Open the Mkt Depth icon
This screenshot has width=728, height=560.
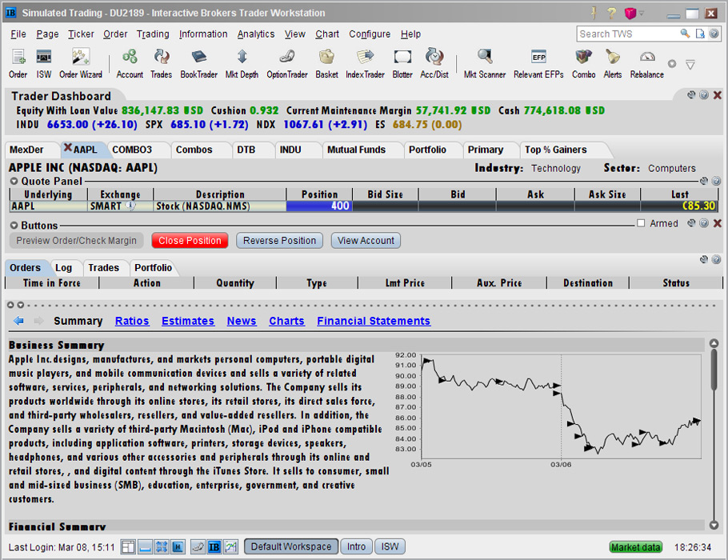[242, 64]
